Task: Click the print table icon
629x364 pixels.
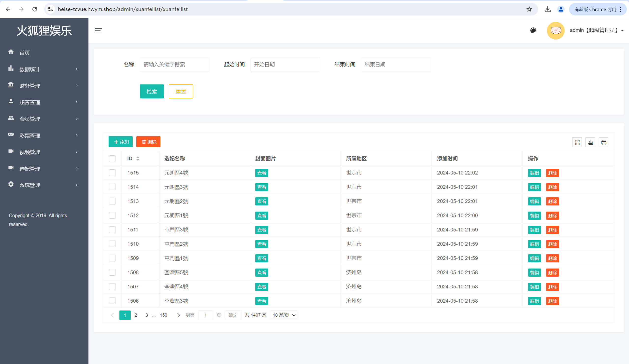Action: click(x=603, y=142)
